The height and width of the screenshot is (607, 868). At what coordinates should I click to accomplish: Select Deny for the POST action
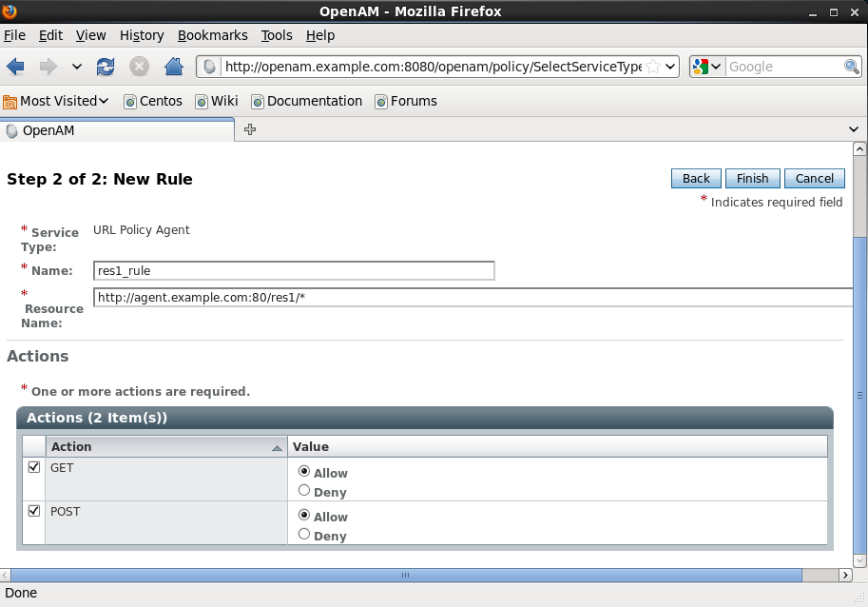pos(304,534)
